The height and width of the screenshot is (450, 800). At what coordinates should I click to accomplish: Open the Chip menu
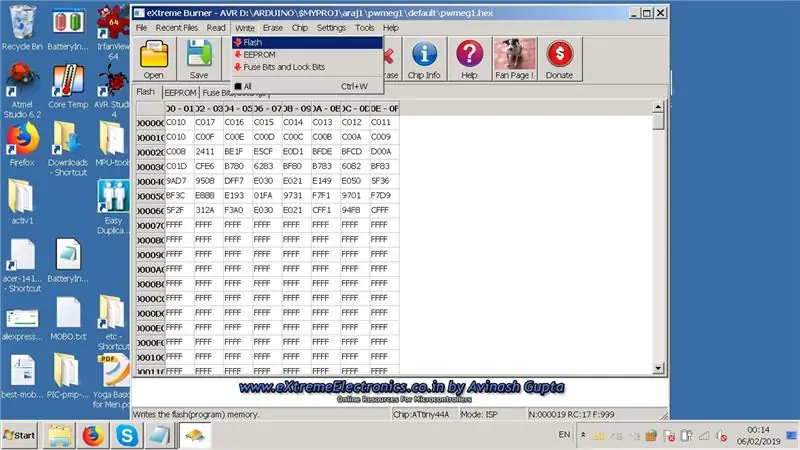299,28
